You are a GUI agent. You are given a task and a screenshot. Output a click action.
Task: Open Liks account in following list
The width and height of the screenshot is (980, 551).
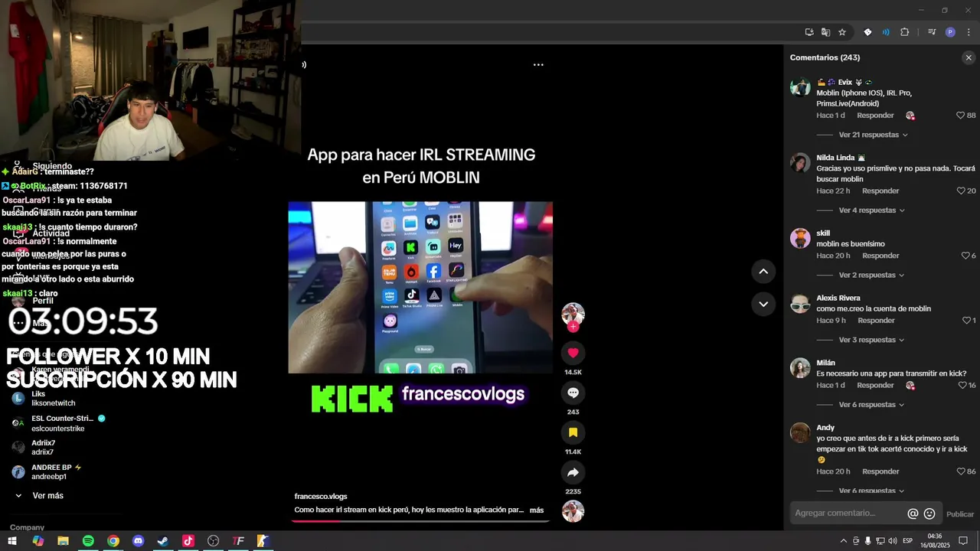[54, 399]
